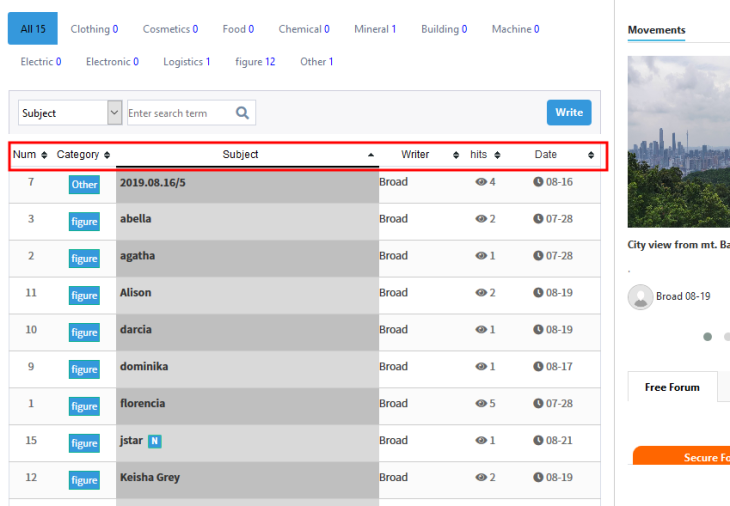Click the Category column sort arrows
The height and width of the screenshot is (506, 730).
[x=107, y=155]
